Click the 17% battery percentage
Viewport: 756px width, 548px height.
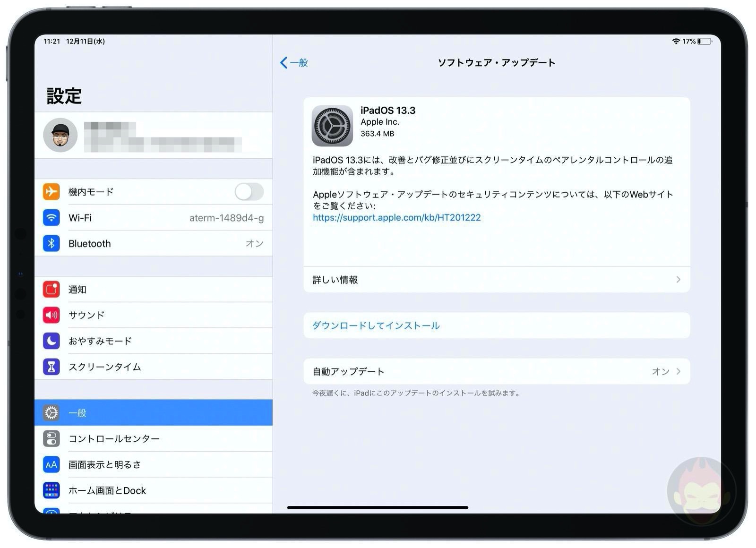689,42
